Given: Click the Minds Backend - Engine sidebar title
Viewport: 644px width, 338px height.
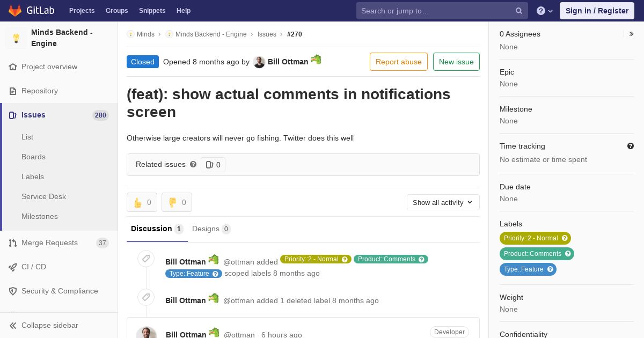Looking at the screenshot, I should pos(62,38).
